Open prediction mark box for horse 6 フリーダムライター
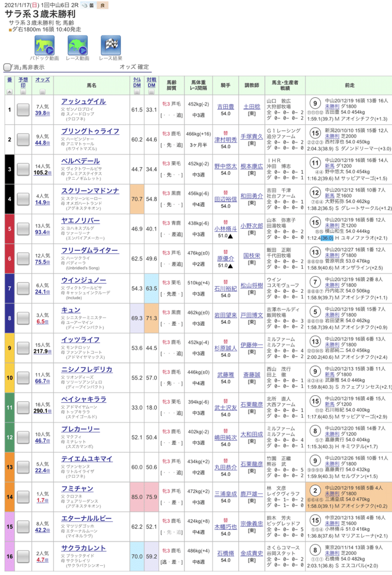 23,259
